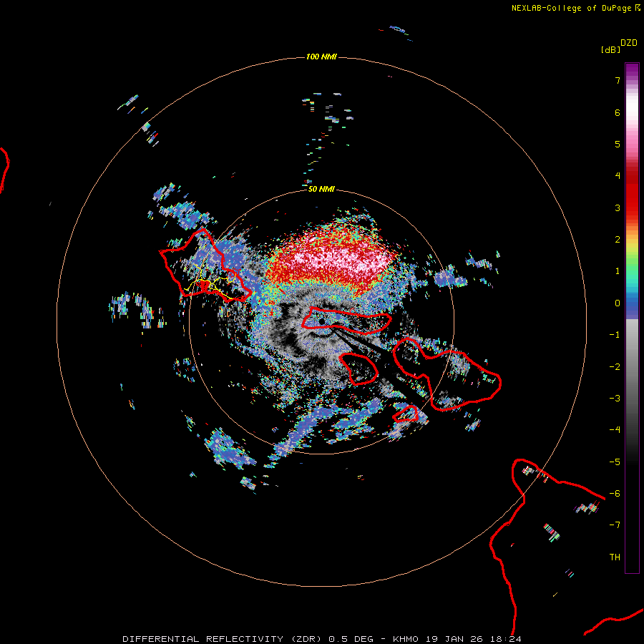Click the -7 dB mark on the color scale

(x=615, y=525)
